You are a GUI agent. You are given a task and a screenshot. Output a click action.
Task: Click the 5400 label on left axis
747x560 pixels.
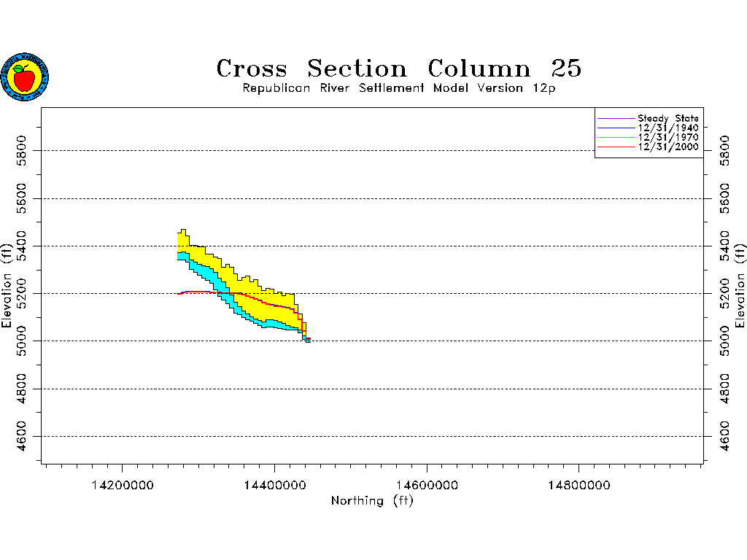pyautogui.click(x=21, y=246)
